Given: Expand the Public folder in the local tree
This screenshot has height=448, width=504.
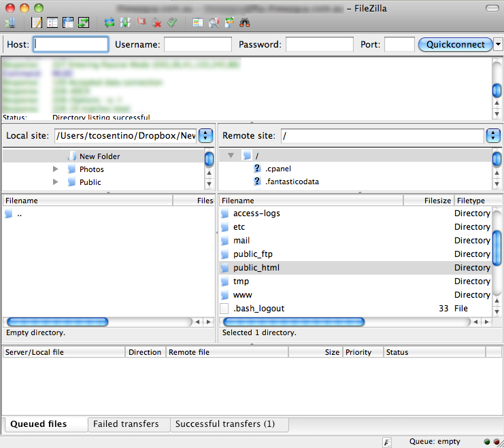Looking at the screenshot, I should tap(55, 182).
